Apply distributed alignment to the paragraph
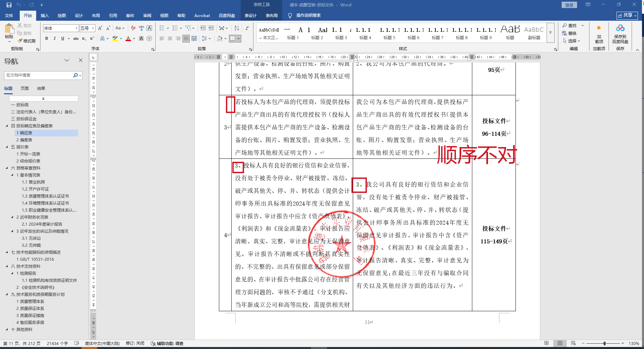This screenshot has width=644, height=349. 194,38
